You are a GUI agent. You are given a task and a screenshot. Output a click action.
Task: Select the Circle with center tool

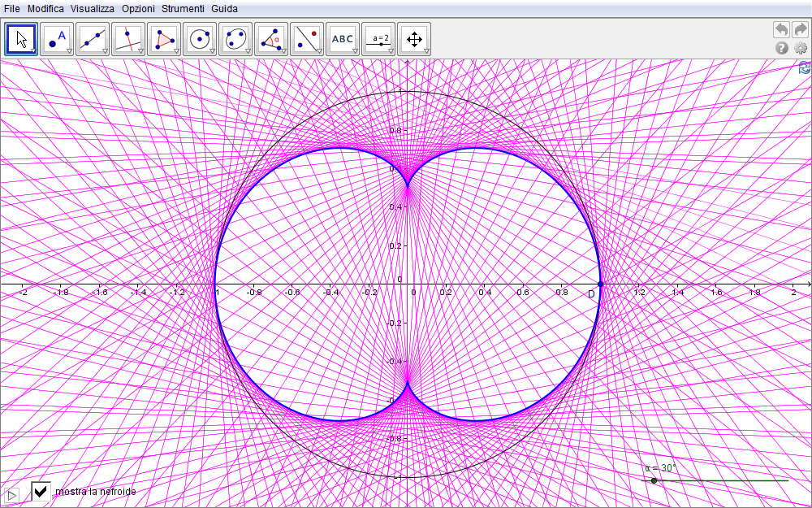point(200,38)
